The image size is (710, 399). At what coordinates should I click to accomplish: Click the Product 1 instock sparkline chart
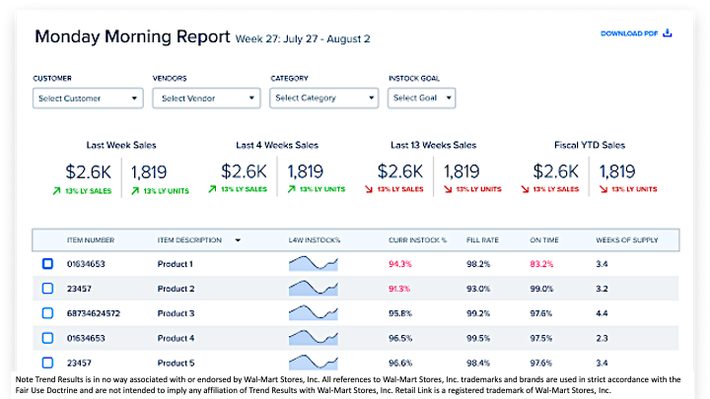313,264
